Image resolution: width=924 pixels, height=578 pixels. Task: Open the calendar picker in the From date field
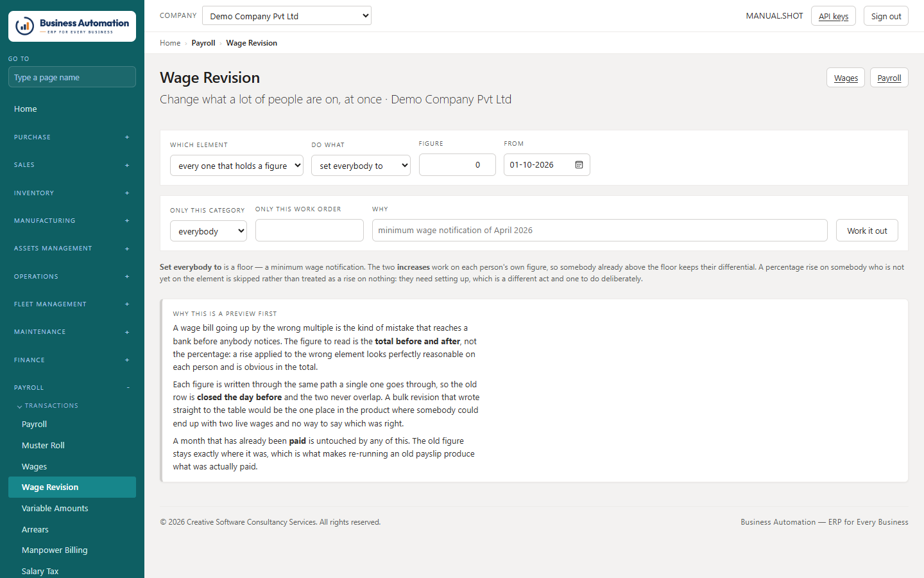click(x=579, y=165)
